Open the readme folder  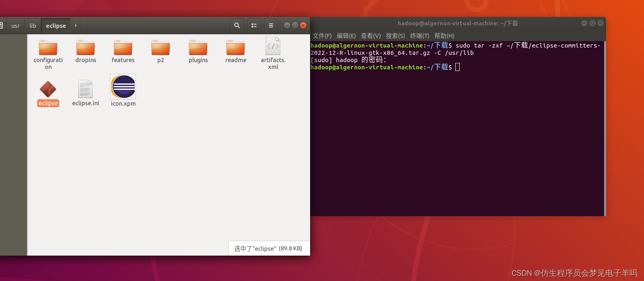tap(236, 48)
